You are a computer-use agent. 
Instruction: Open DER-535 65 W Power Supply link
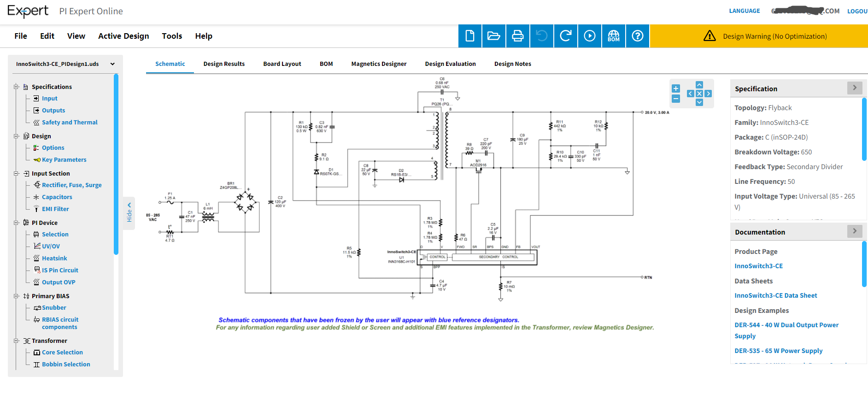pyautogui.click(x=778, y=351)
